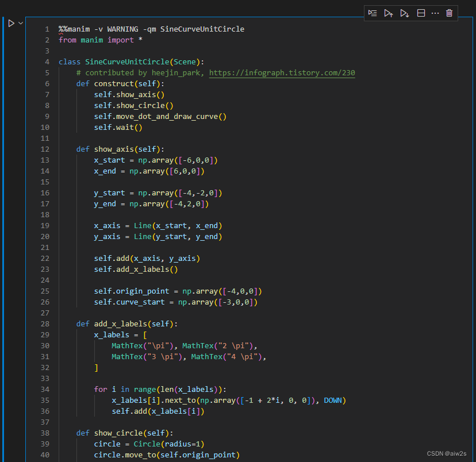This screenshot has height=462, width=476.
Task: Open more cell actions ellipsis
Action: (435, 13)
